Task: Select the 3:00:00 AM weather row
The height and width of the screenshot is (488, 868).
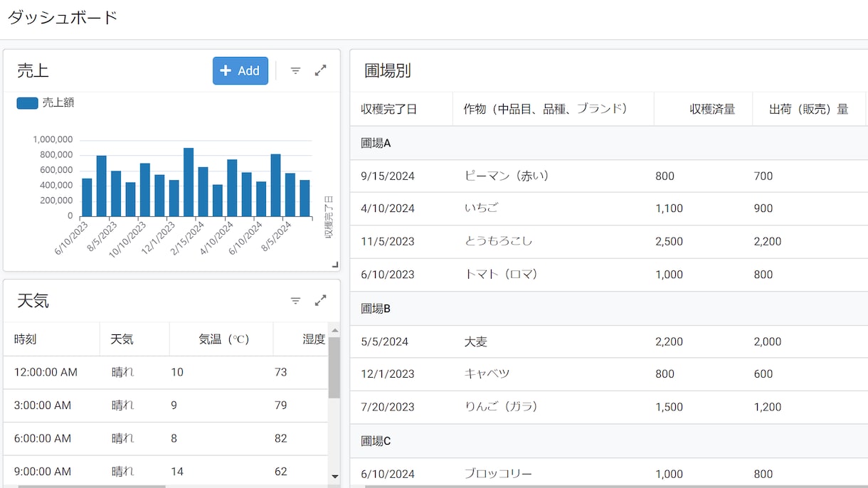Action: coord(166,405)
